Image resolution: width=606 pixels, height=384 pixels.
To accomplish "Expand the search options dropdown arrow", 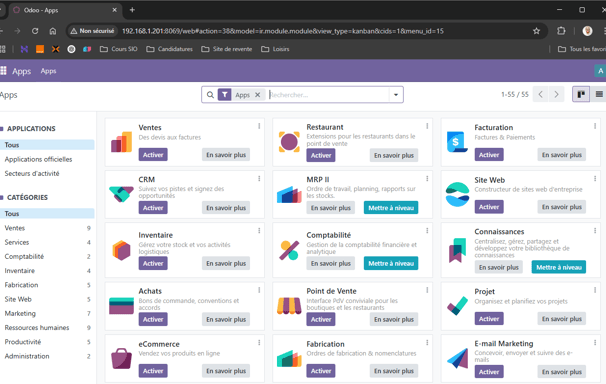I will click(396, 95).
